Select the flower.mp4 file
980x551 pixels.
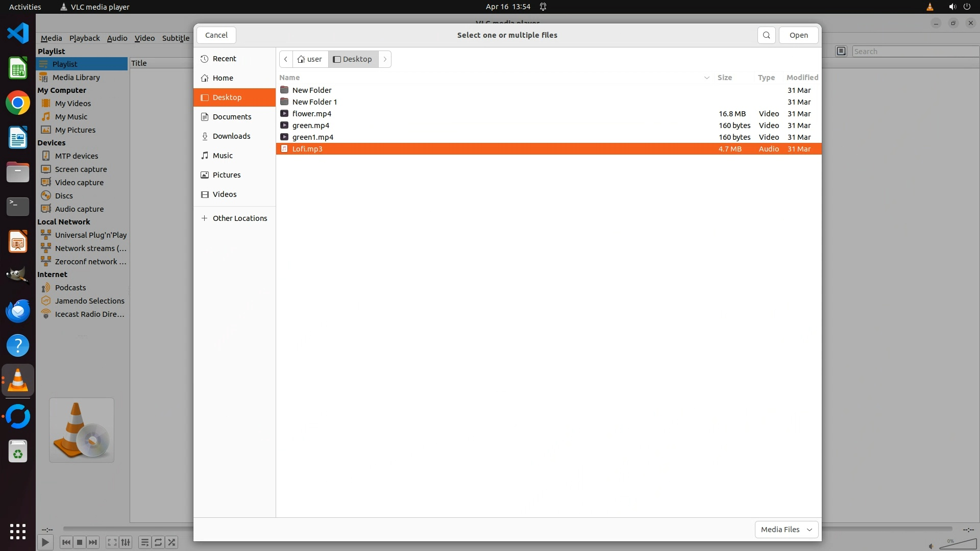tap(311, 114)
